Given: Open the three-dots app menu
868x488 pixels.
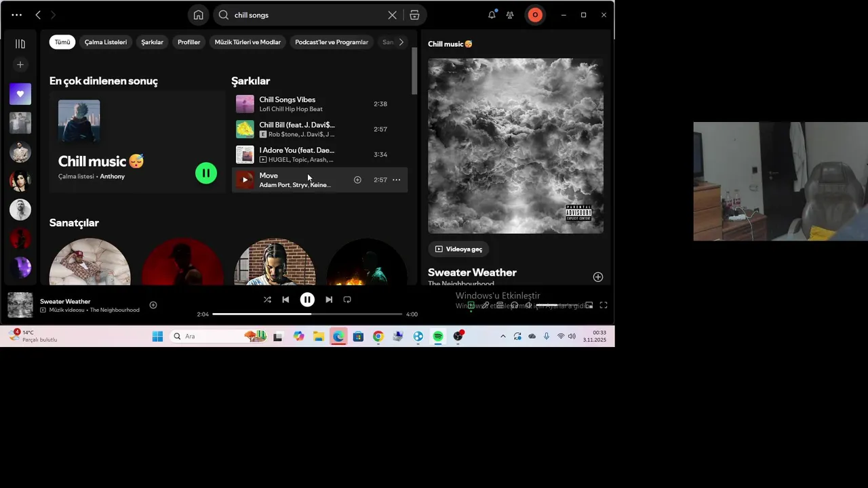Looking at the screenshot, I should [17, 15].
